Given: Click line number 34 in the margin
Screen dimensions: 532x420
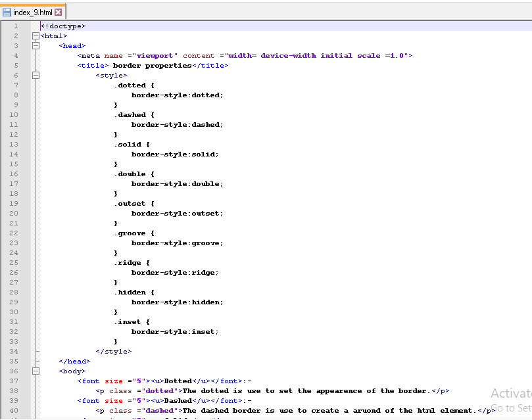Looking at the screenshot, I should [x=14, y=352].
